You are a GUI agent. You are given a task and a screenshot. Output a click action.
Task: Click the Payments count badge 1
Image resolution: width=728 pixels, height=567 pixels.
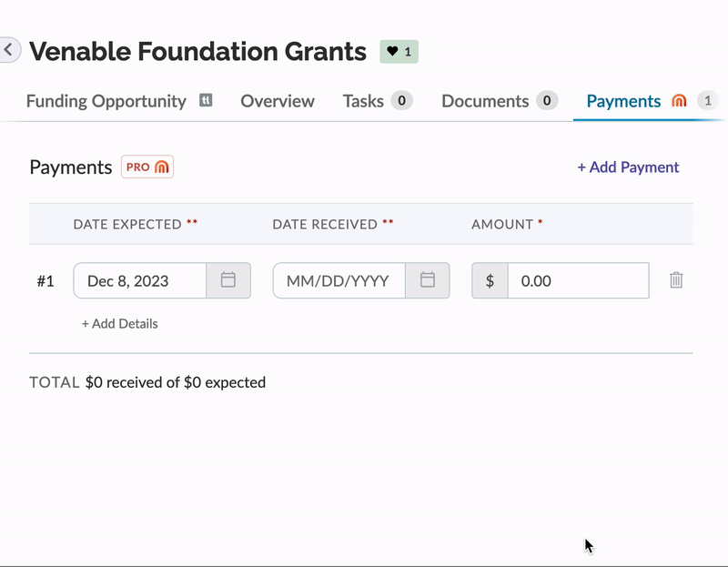[x=708, y=101]
